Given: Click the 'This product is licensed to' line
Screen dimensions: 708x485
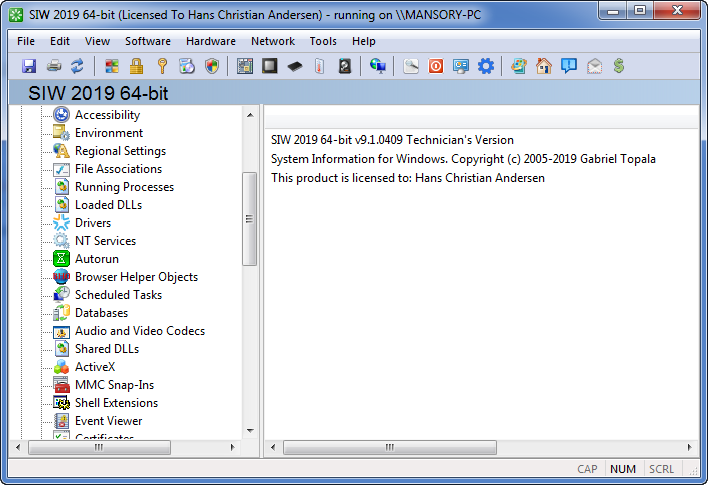Looking at the screenshot, I should [x=408, y=178].
